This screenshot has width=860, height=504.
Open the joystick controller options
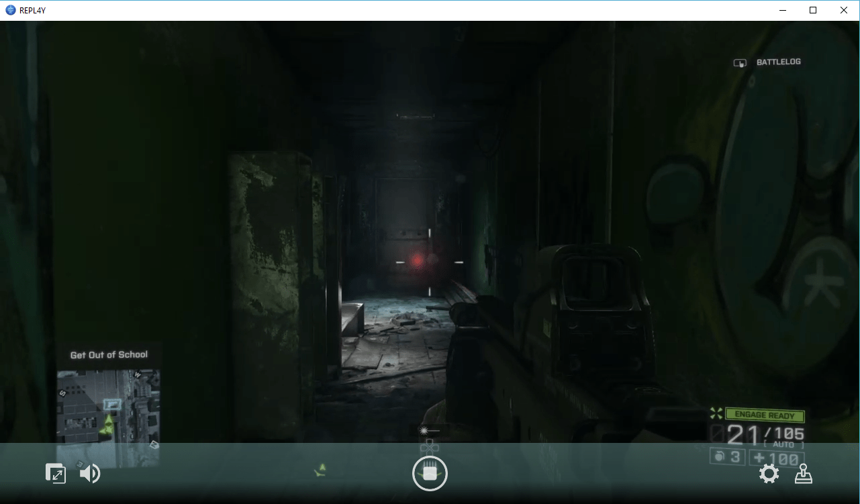pos(804,474)
